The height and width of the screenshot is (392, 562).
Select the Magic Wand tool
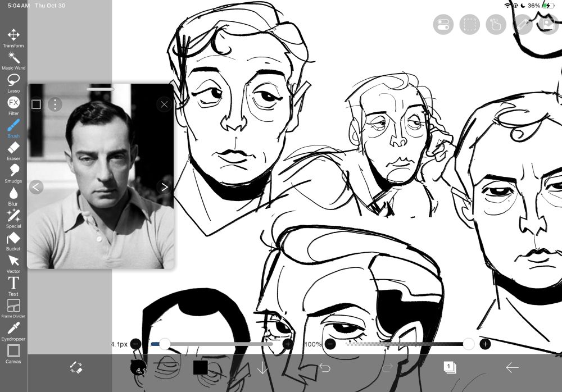[13, 57]
